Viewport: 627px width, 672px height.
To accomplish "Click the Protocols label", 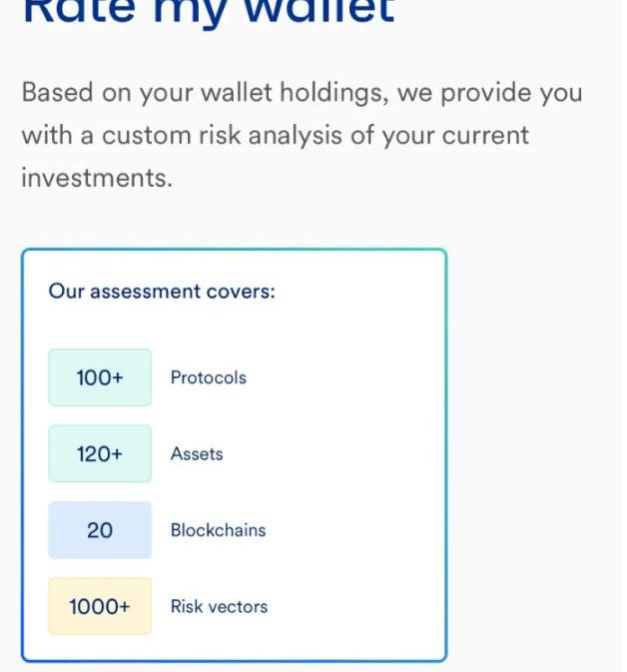I will [x=208, y=377].
